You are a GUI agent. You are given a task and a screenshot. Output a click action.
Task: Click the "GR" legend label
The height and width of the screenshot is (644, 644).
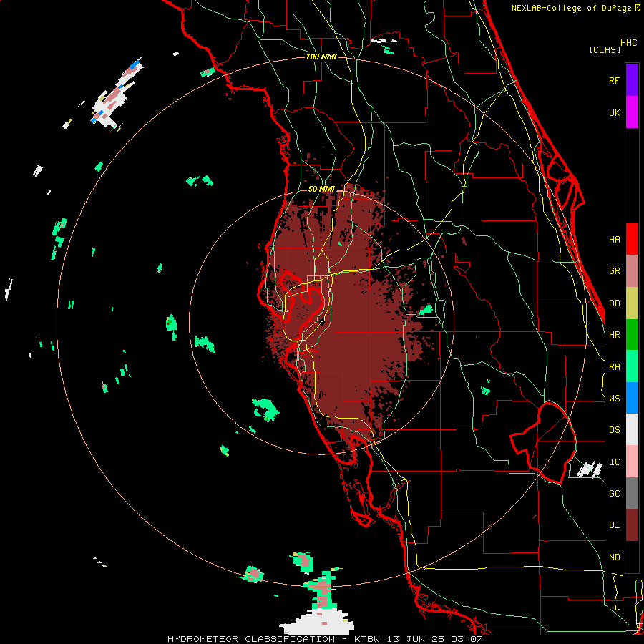click(x=614, y=271)
